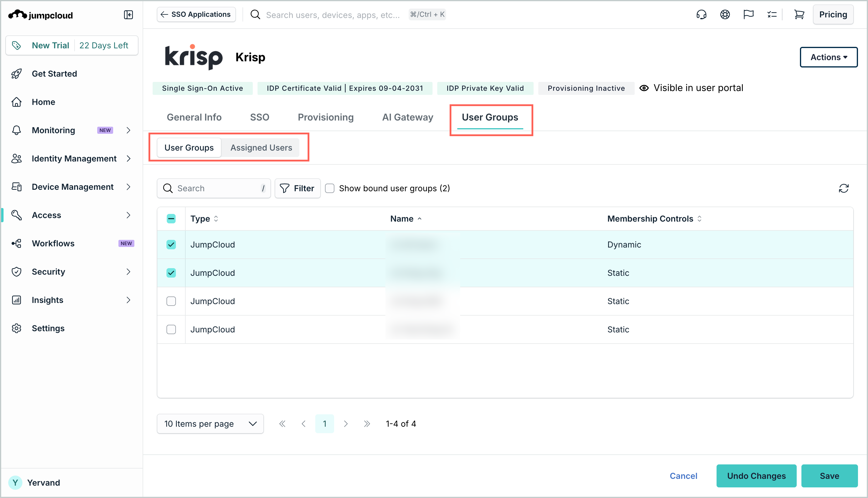The image size is (868, 498).
Task: Enable Show bound user groups checkbox
Action: [329, 189]
